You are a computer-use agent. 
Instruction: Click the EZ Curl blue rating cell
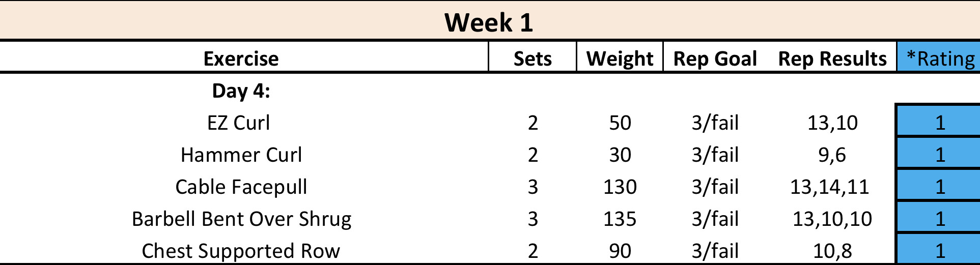click(x=940, y=122)
